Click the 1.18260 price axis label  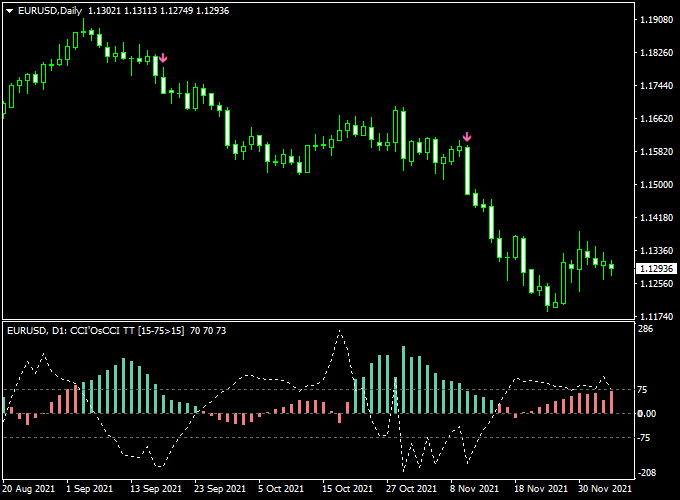pyautogui.click(x=657, y=53)
